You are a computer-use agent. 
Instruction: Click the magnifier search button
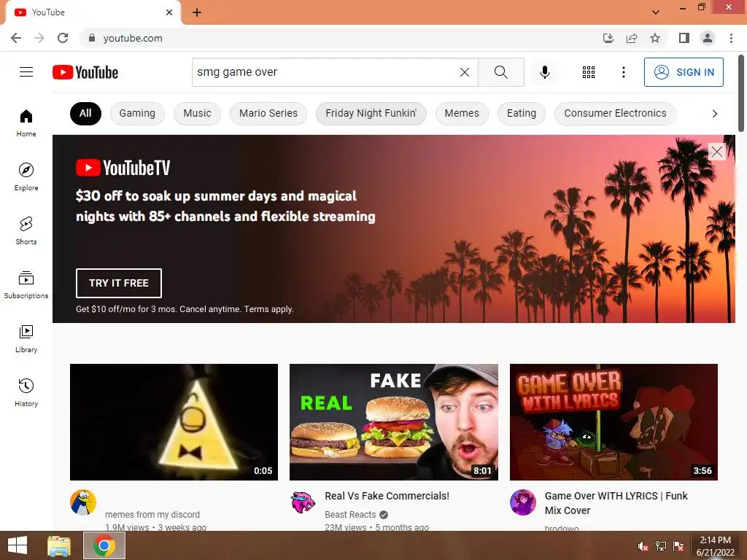coord(500,72)
